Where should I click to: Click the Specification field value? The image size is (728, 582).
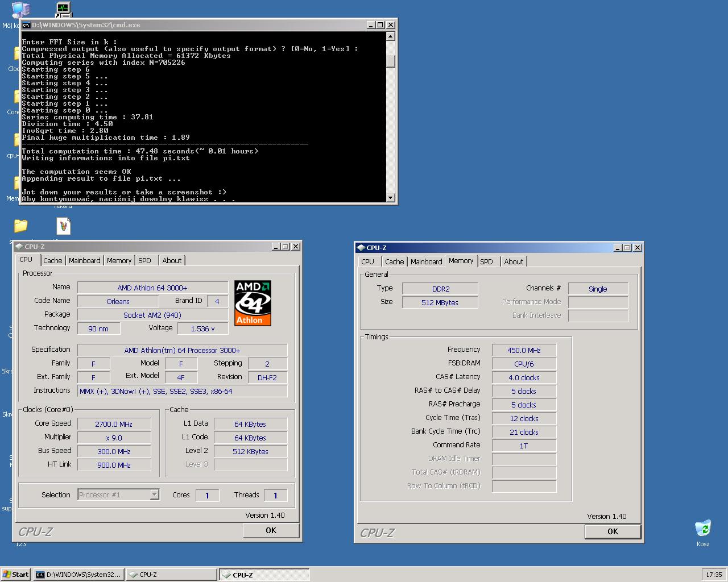click(x=182, y=350)
